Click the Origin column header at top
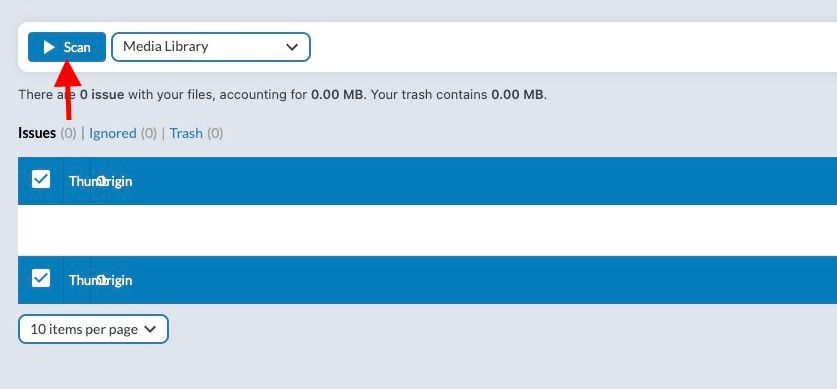The width and height of the screenshot is (837, 389). click(x=116, y=181)
